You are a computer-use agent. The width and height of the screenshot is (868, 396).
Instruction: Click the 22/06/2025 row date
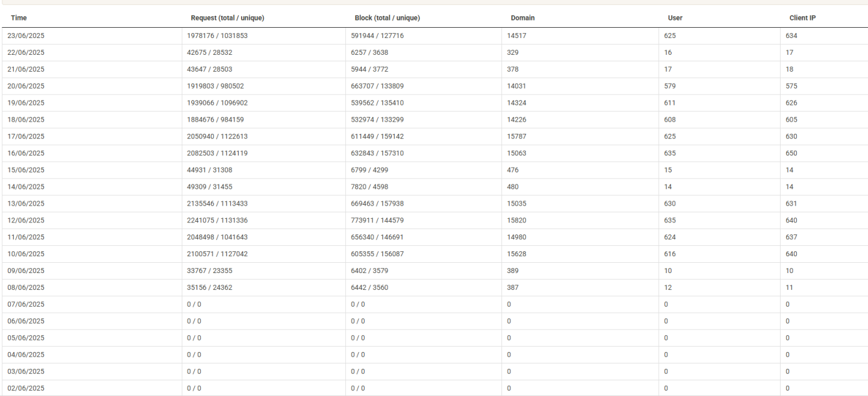26,52
